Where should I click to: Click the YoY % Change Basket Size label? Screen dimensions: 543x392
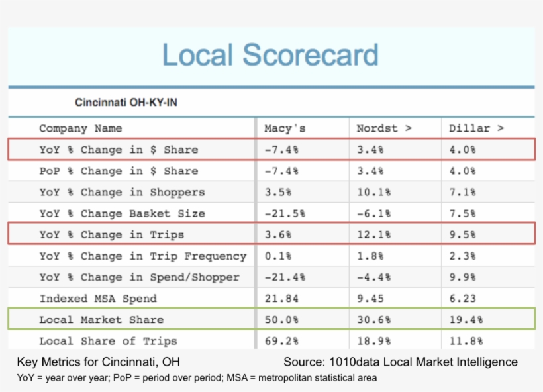click(x=122, y=213)
